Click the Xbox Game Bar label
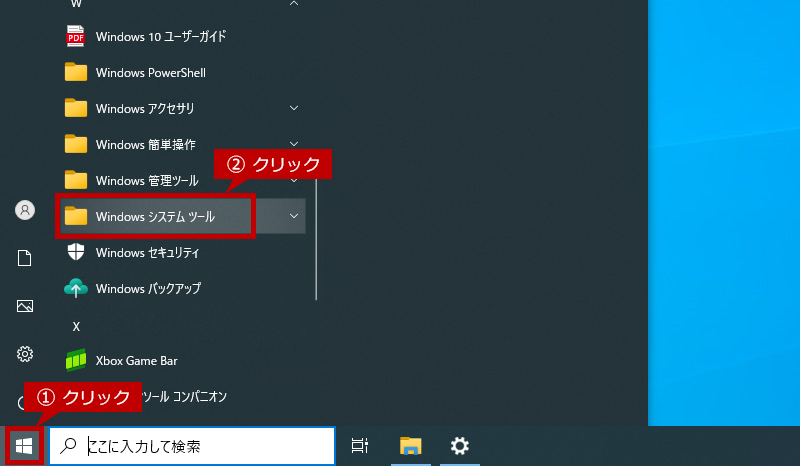 pyautogui.click(x=136, y=360)
